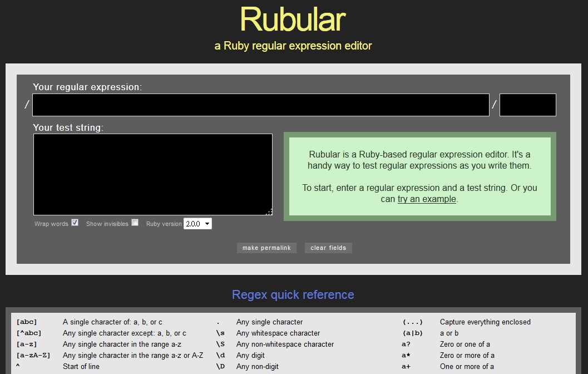The height and width of the screenshot is (374, 588).
Task: Click the regular expression input field
Action: [261, 105]
